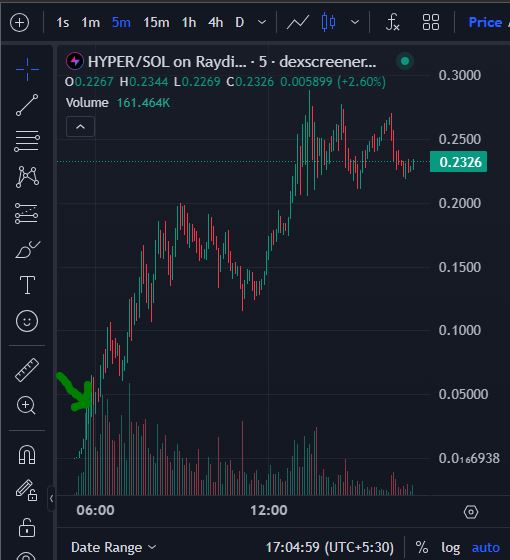This screenshot has height=560, width=510.
Task: Switch to candlestick chart style
Action: tap(328, 22)
